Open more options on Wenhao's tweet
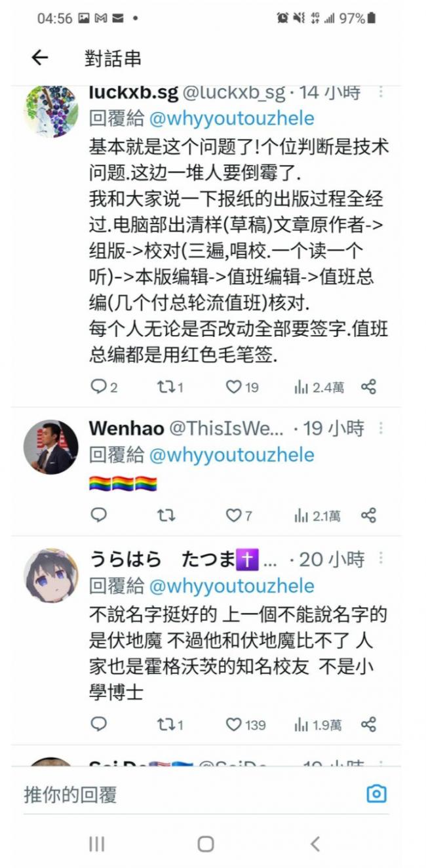This screenshot has height=868, width=426. [x=381, y=429]
